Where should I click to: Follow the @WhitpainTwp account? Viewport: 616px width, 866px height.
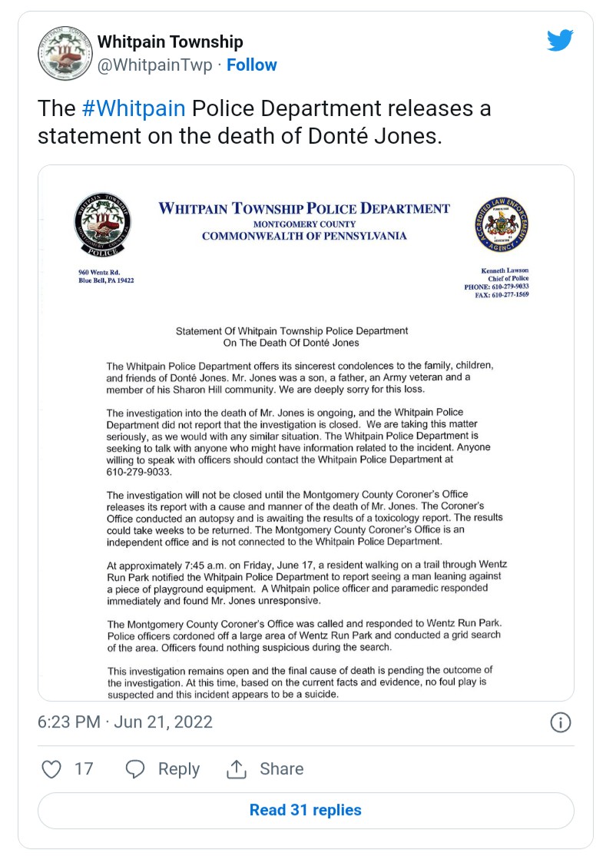252,65
